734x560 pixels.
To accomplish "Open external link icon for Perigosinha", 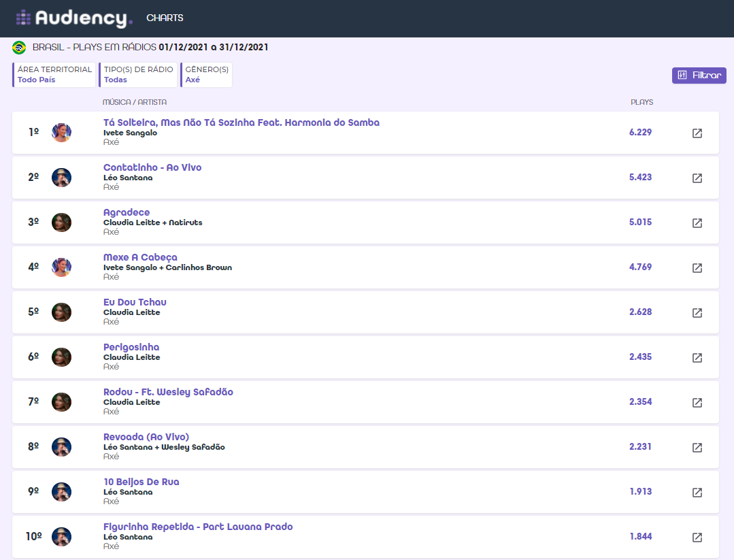I will click(x=697, y=358).
